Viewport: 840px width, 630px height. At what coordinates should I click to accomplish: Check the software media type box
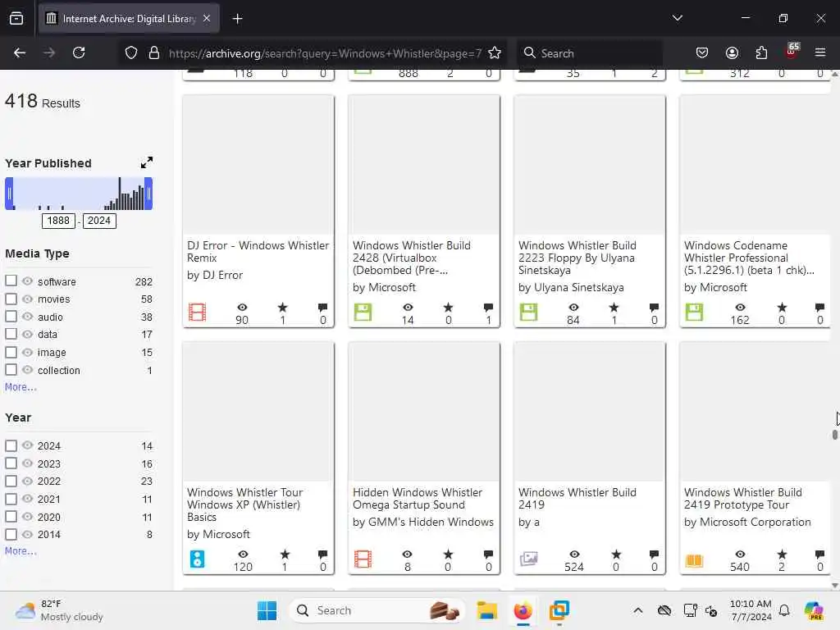(x=11, y=281)
